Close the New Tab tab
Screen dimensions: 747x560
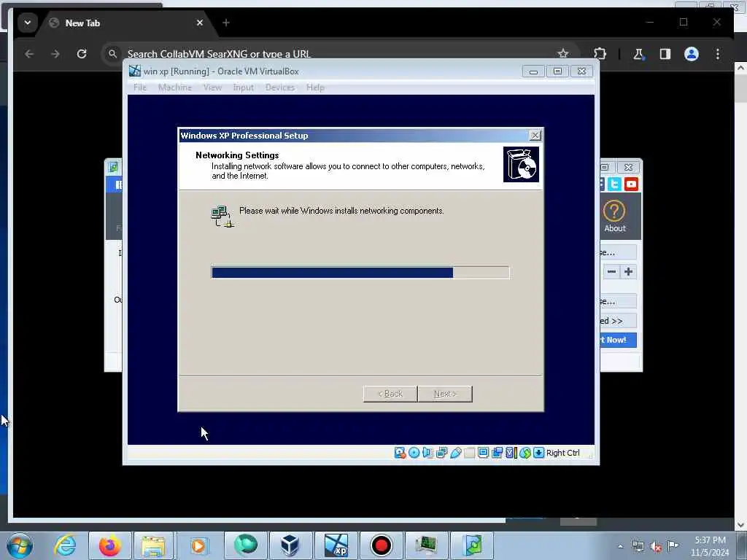[x=200, y=23]
